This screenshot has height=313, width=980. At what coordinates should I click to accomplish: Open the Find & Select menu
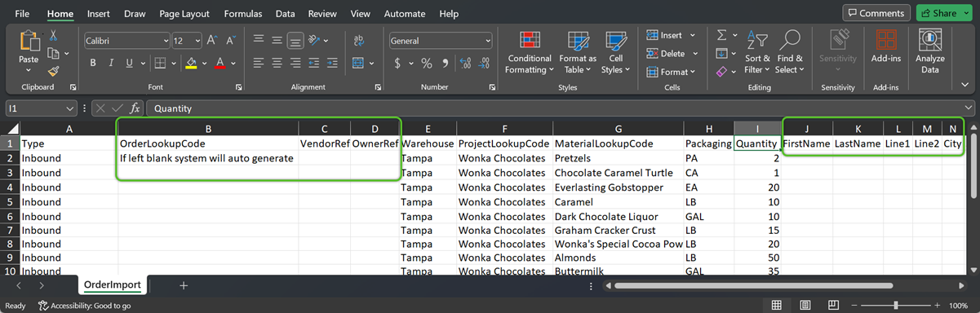click(790, 52)
